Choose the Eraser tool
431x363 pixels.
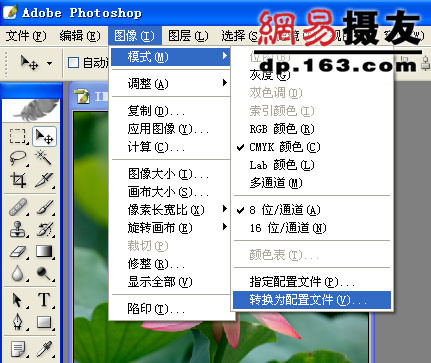[17, 252]
